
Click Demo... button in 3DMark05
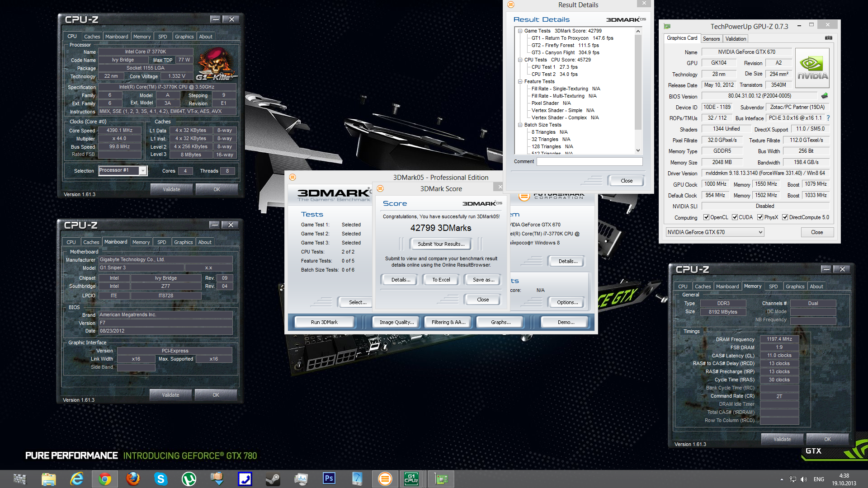[x=566, y=322]
